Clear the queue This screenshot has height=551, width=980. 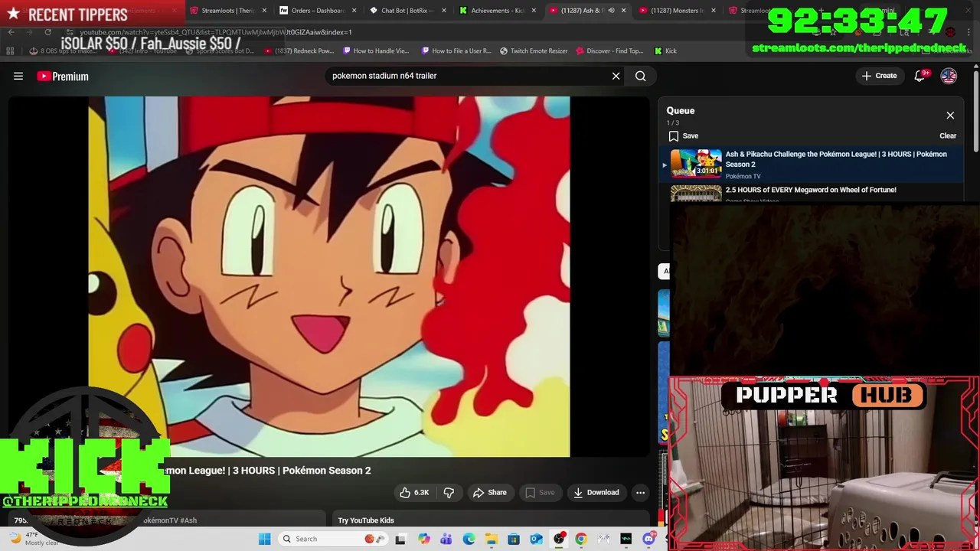pyautogui.click(x=948, y=135)
